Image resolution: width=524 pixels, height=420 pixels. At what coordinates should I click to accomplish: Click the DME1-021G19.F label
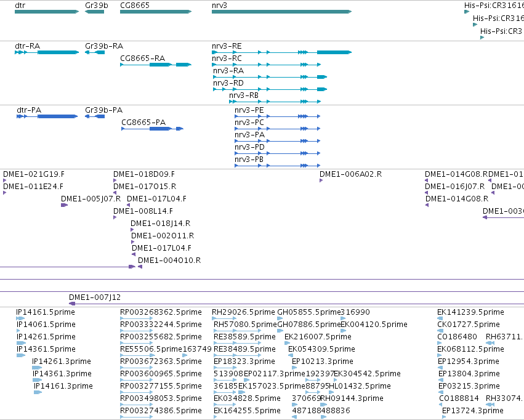coord(34,174)
